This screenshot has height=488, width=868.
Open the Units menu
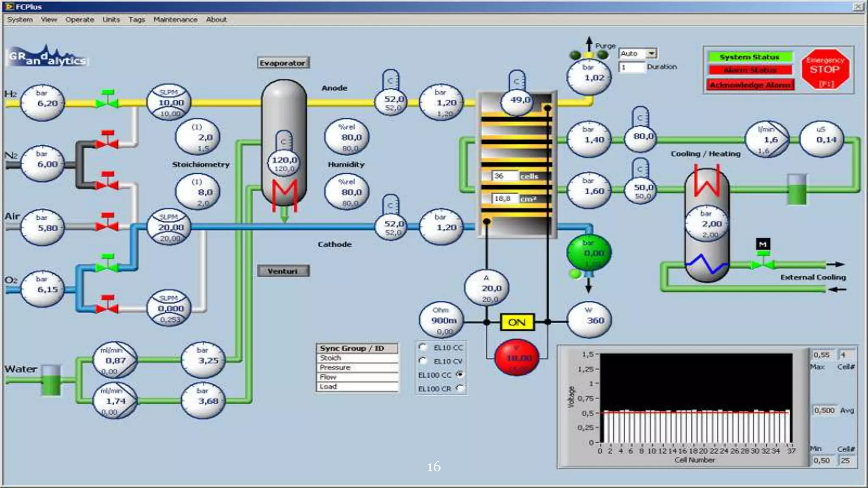pos(111,19)
